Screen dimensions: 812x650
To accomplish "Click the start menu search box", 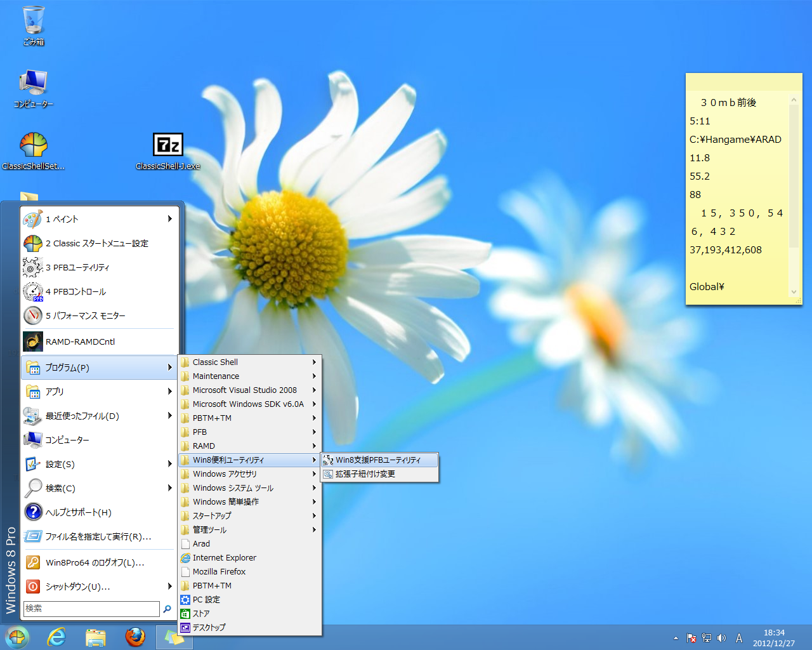I will click(91, 609).
